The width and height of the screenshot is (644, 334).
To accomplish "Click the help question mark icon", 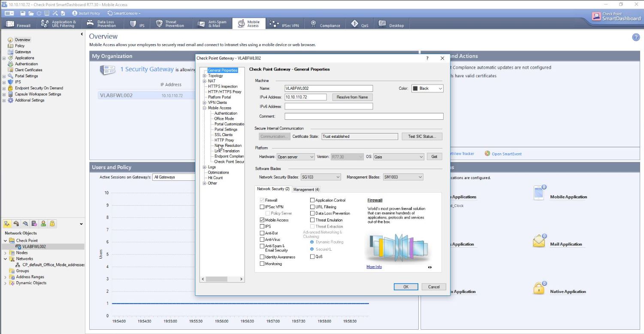I will 636,37.
